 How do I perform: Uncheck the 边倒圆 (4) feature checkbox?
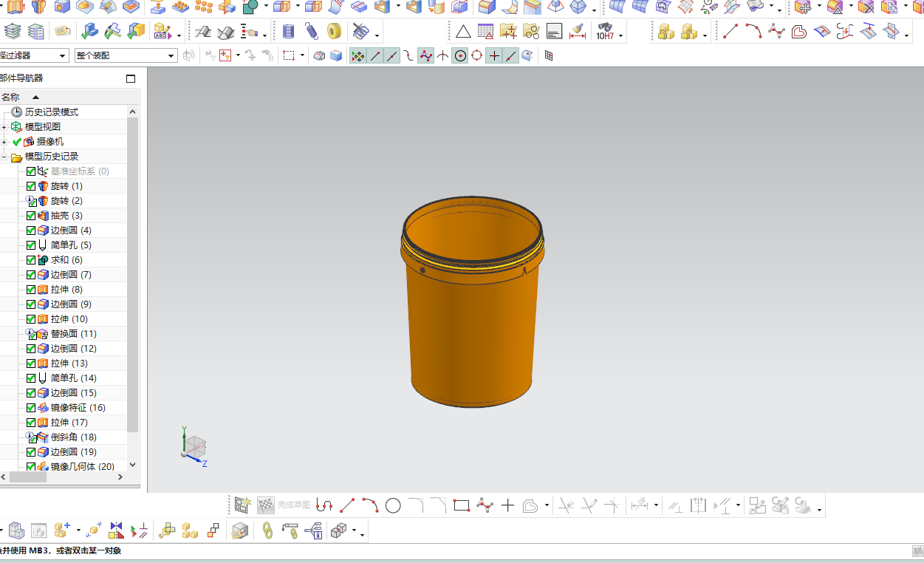tap(31, 231)
